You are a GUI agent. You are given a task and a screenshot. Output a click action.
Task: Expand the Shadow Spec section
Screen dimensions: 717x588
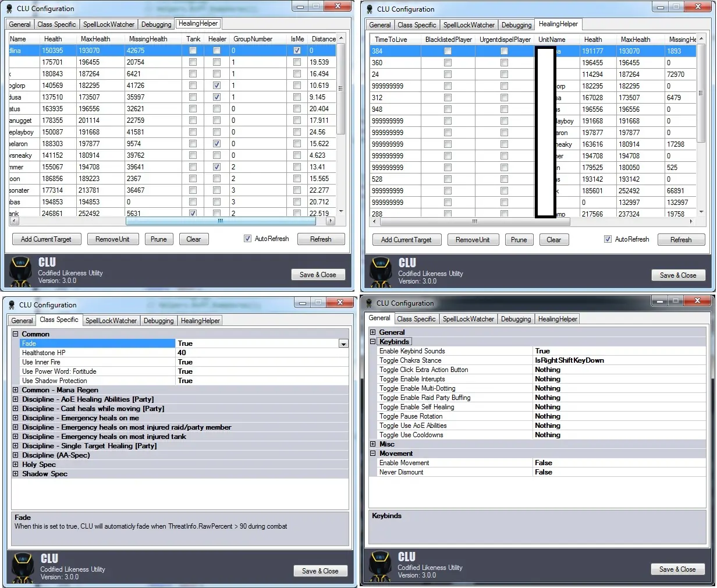click(16, 474)
